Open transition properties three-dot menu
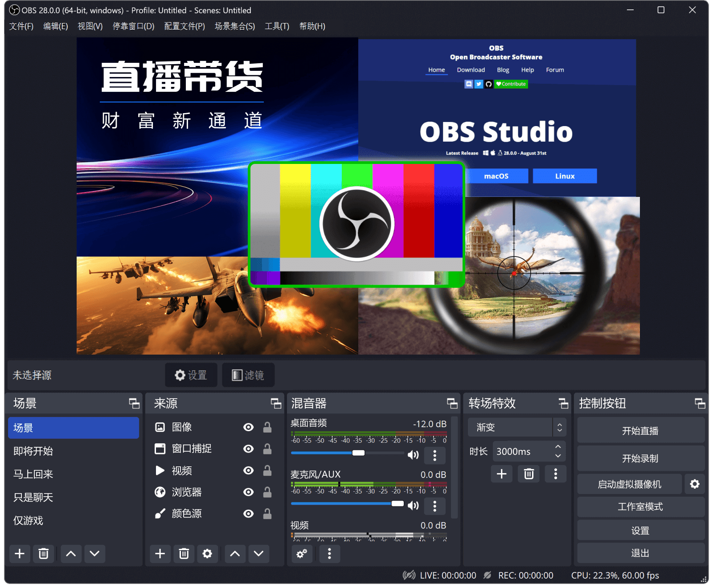The height and width of the screenshot is (588, 713). coord(556,474)
